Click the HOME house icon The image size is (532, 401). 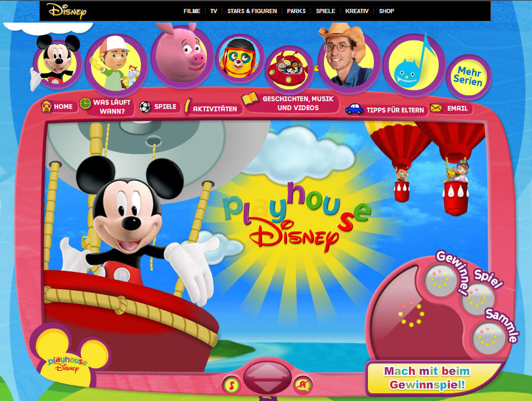click(x=46, y=106)
